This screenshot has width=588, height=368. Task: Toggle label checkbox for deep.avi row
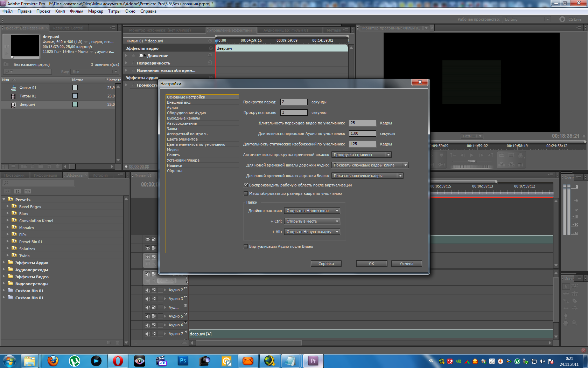tap(75, 104)
